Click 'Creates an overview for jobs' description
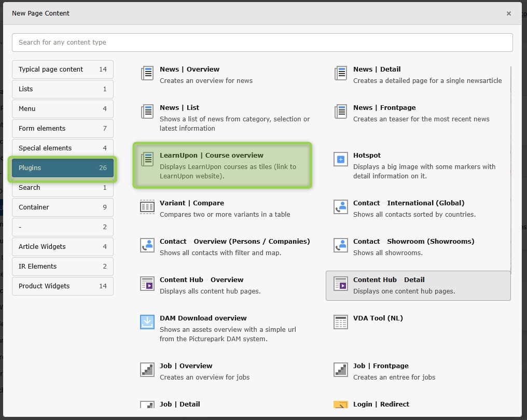 pos(205,377)
